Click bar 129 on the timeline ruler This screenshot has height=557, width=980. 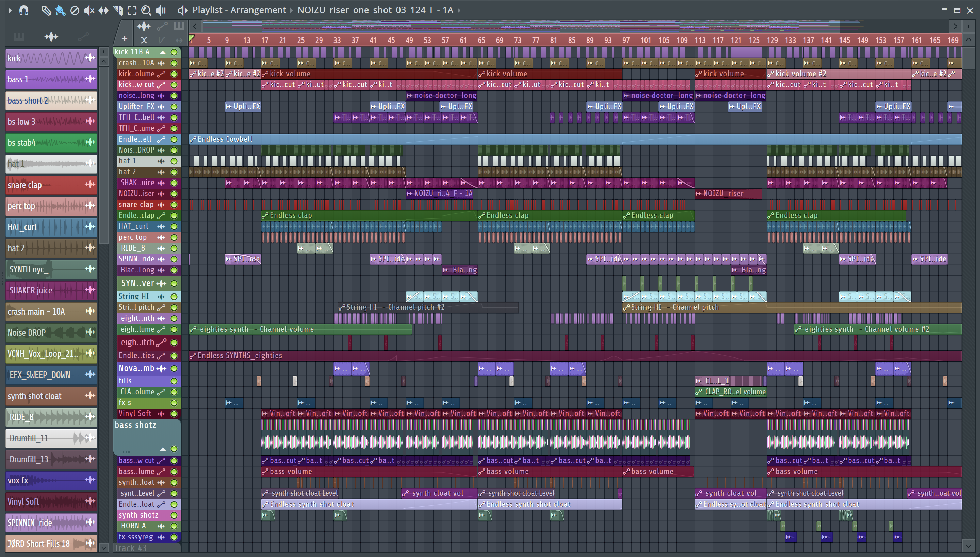click(772, 40)
